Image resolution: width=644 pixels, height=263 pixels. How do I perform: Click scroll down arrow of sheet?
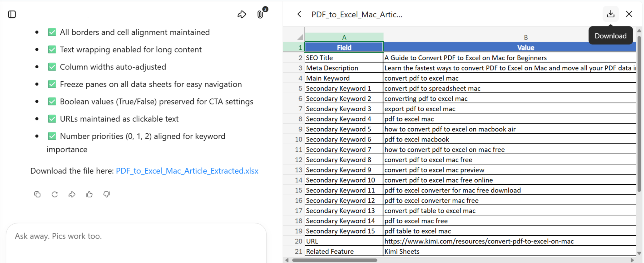point(639,253)
